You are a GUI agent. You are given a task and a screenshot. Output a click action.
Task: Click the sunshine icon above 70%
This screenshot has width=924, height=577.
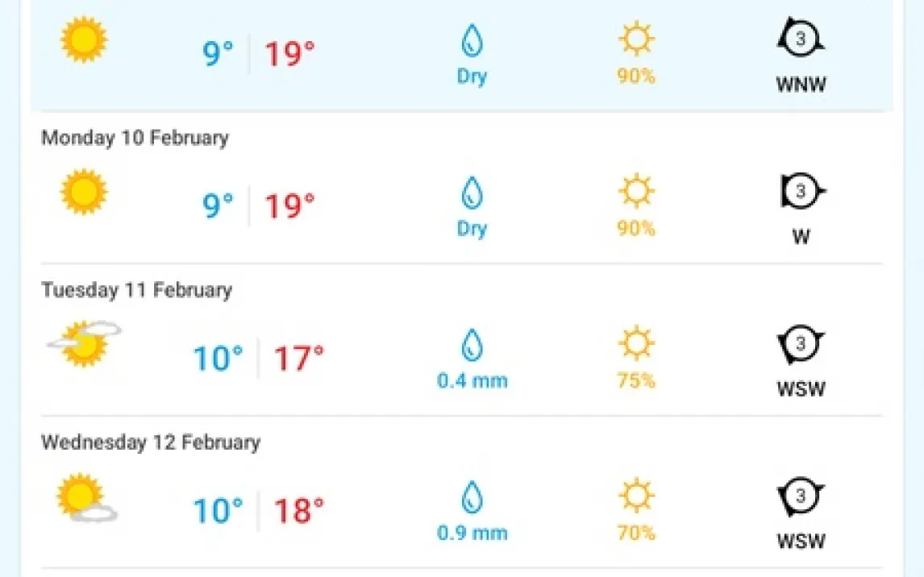(635, 496)
